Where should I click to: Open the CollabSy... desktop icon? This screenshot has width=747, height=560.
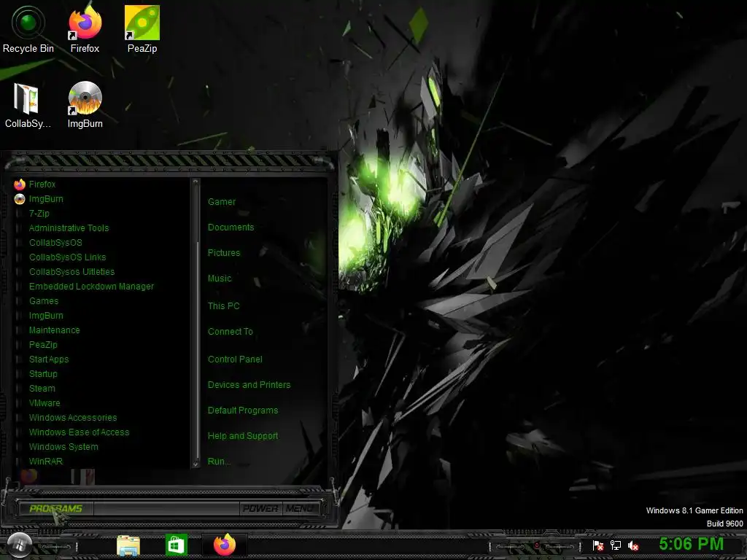[x=27, y=105]
